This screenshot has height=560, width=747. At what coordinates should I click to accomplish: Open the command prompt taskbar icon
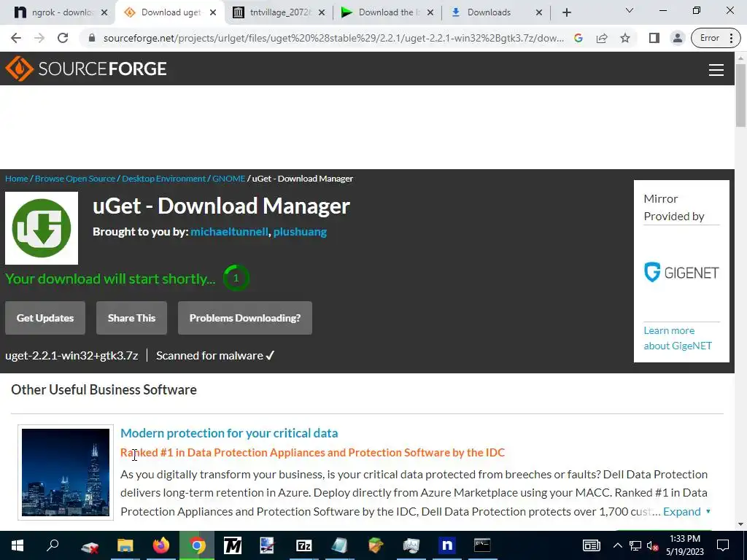(482, 545)
